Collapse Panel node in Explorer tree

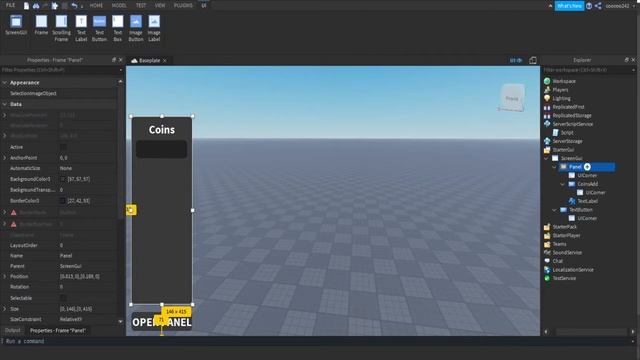click(554, 167)
